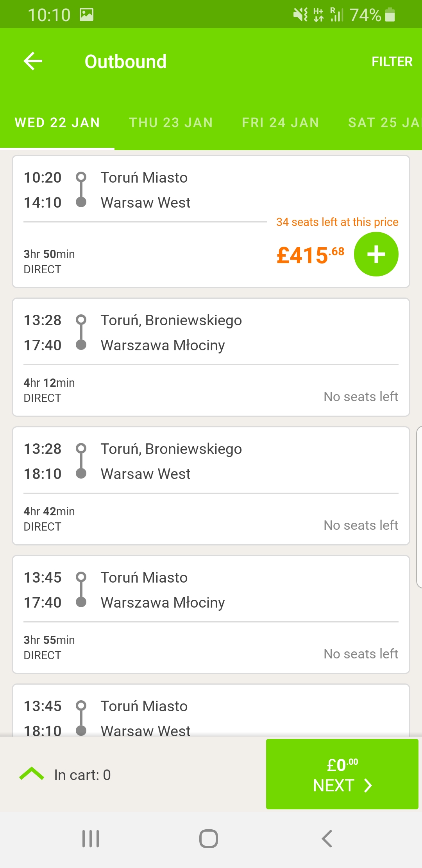The height and width of the screenshot is (868, 422).
Task: Expand the cart with the green up chevron
Action: [32, 774]
